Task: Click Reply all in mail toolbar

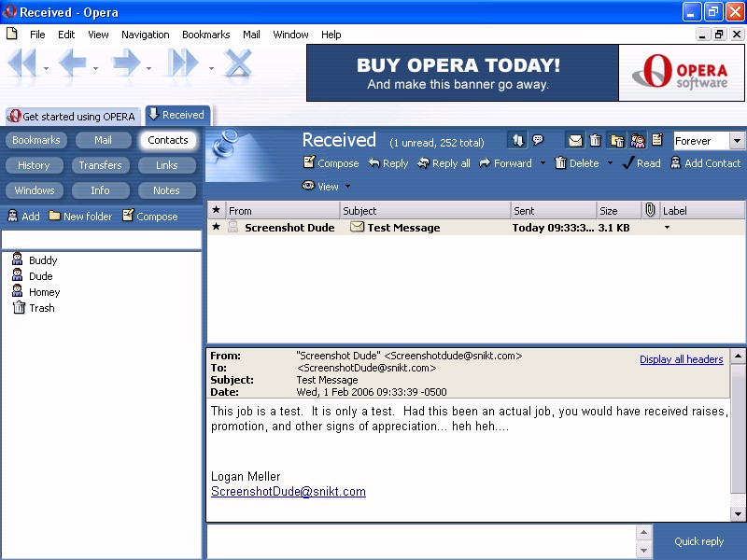Action: click(x=444, y=162)
